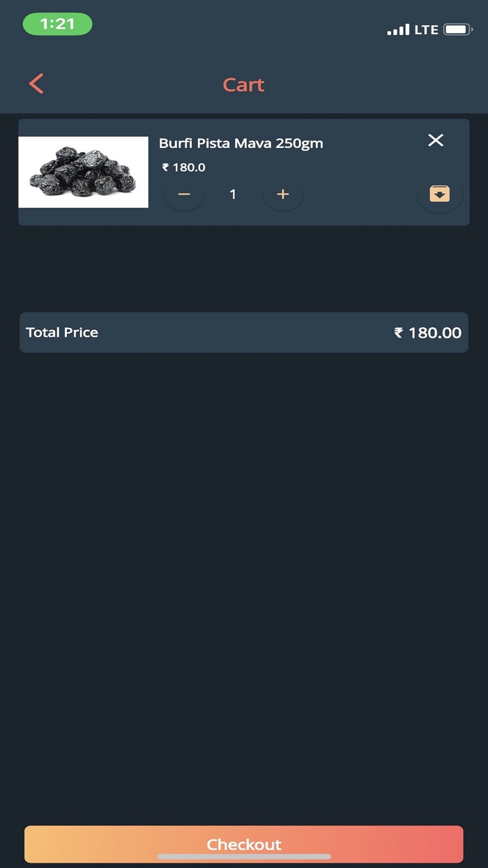Go back using the header arrow
Viewport: 488px width, 868px height.
[36, 84]
